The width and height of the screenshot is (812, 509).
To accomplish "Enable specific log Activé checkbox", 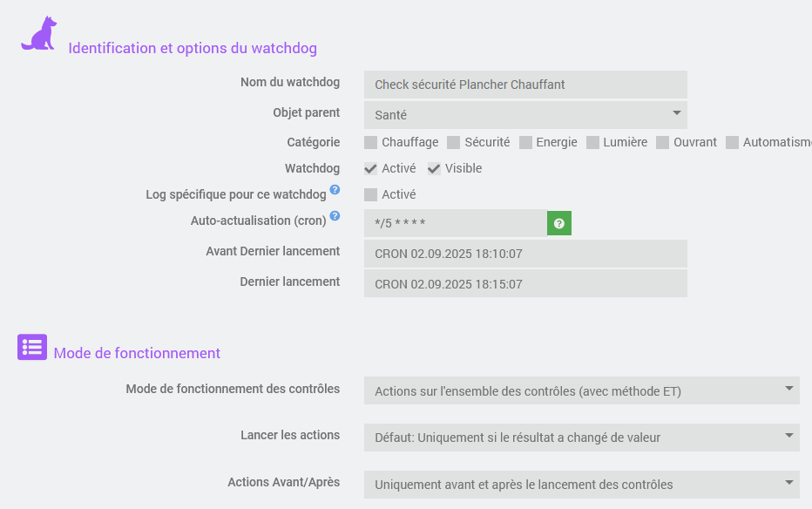I will (371, 194).
